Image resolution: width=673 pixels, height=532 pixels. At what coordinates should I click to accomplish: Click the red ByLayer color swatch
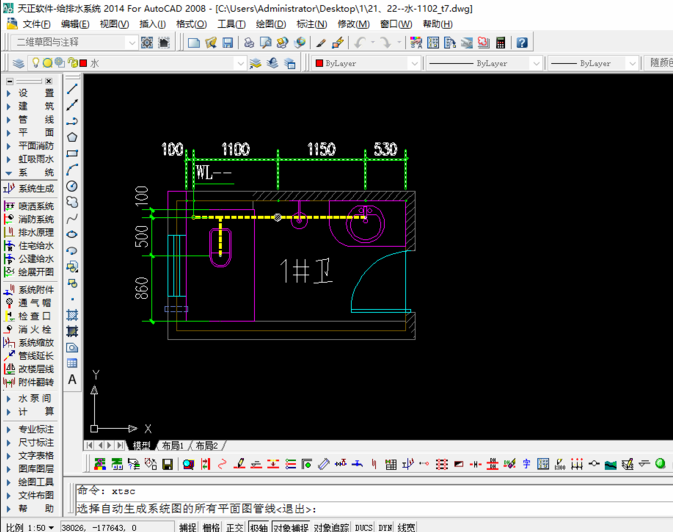[x=319, y=64]
